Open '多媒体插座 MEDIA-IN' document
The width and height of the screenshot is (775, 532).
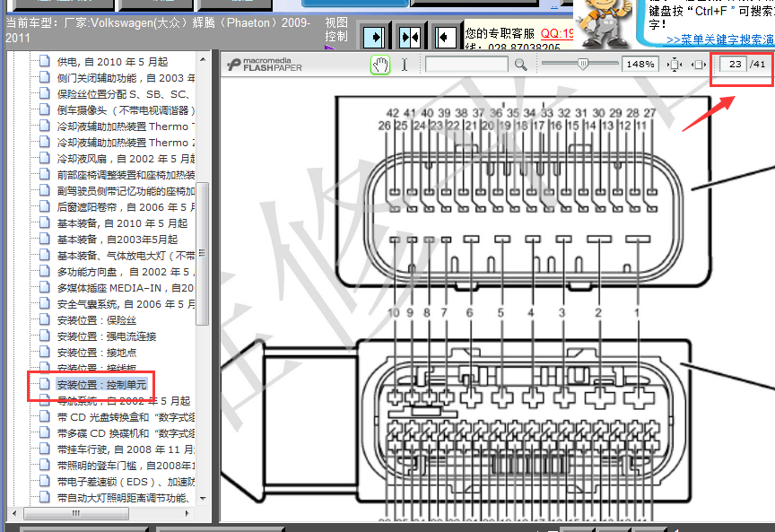click(126, 288)
